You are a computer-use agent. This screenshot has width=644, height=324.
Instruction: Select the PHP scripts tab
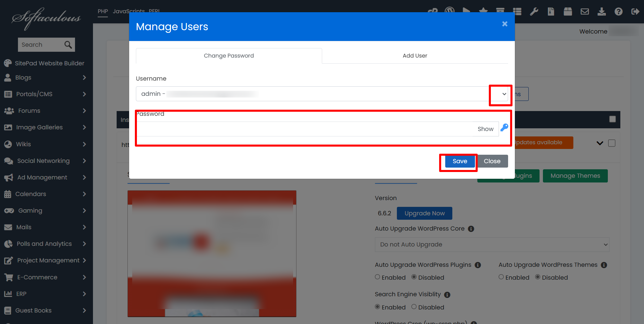[103, 11]
